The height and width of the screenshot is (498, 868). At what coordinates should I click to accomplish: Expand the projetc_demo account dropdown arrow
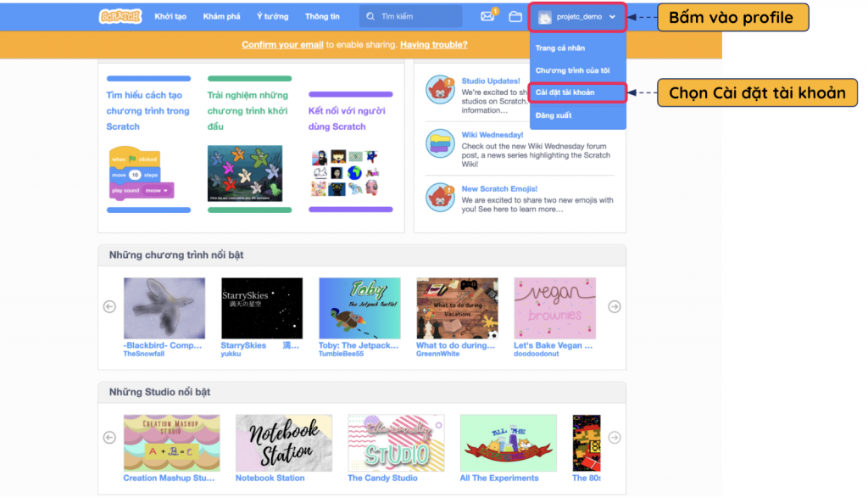coord(612,17)
